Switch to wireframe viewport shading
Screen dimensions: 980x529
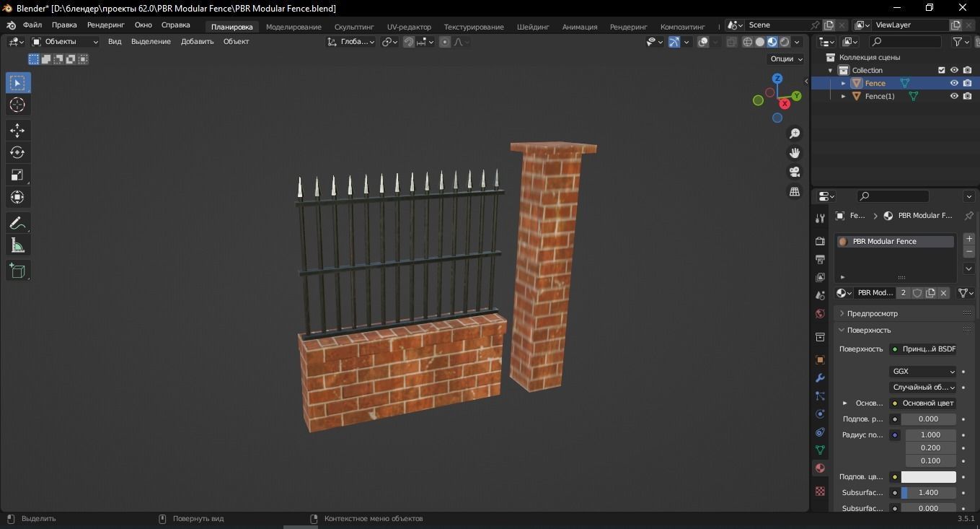pos(748,42)
